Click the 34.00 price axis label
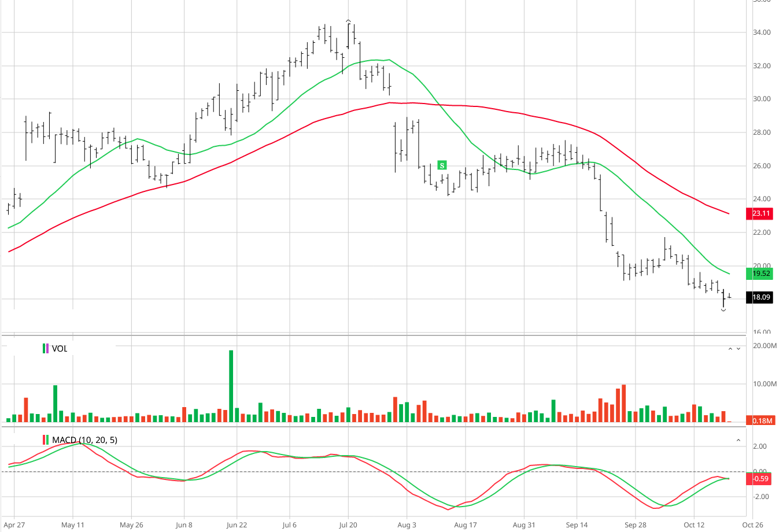Image resolution: width=783 pixels, height=532 pixels. [762, 32]
